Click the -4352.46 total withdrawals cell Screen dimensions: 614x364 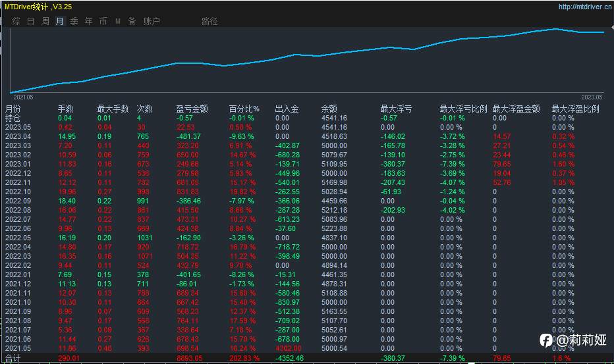tap(289, 358)
